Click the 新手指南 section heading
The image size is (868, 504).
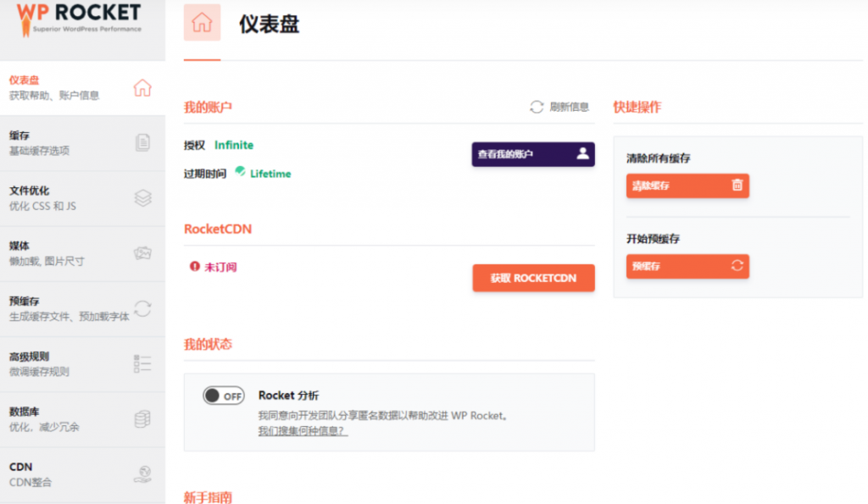208,497
